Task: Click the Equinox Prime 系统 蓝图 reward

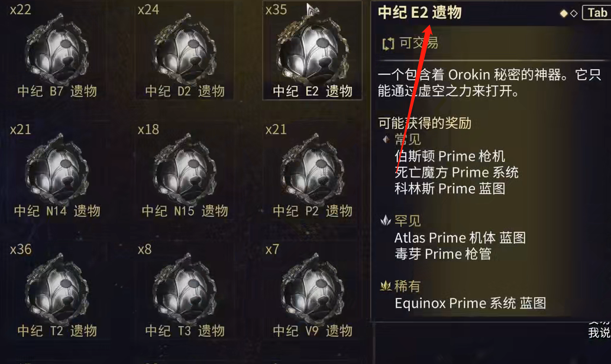Action: (x=470, y=303)
